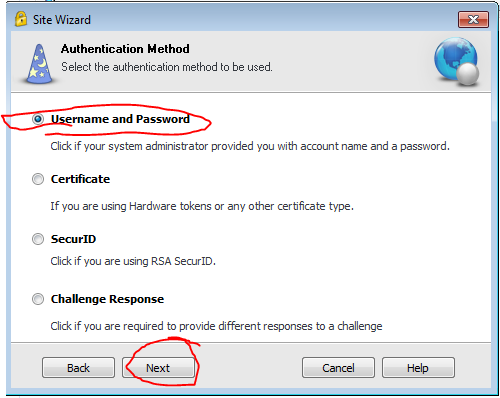This screenshot has height=398, width=500.
Task: Close the Site Wizard window
Action: 473,19
